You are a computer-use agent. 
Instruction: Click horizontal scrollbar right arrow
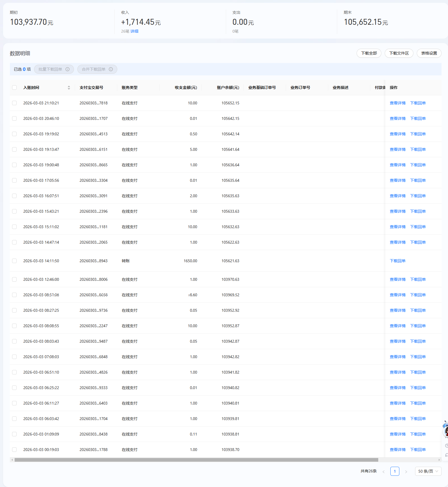coord(439,460)
